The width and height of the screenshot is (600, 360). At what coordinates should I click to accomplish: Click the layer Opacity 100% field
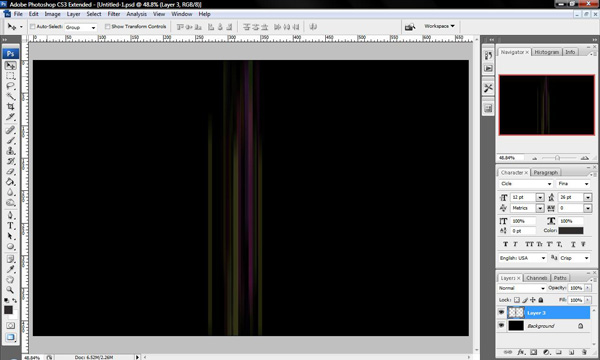(x=576, y=288)
